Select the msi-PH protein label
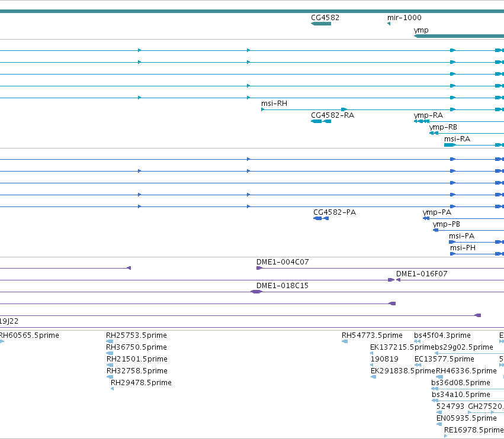 click(463, 248)
